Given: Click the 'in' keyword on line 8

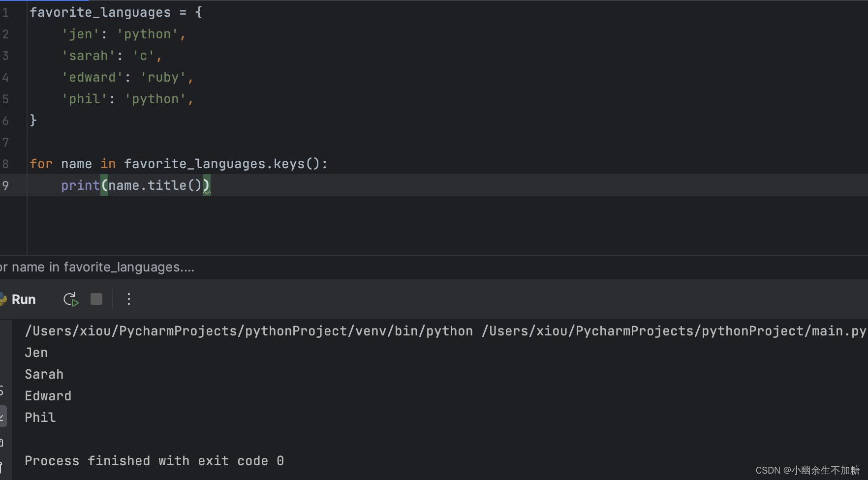Looking at the screenshot, I should click(108, 164).
